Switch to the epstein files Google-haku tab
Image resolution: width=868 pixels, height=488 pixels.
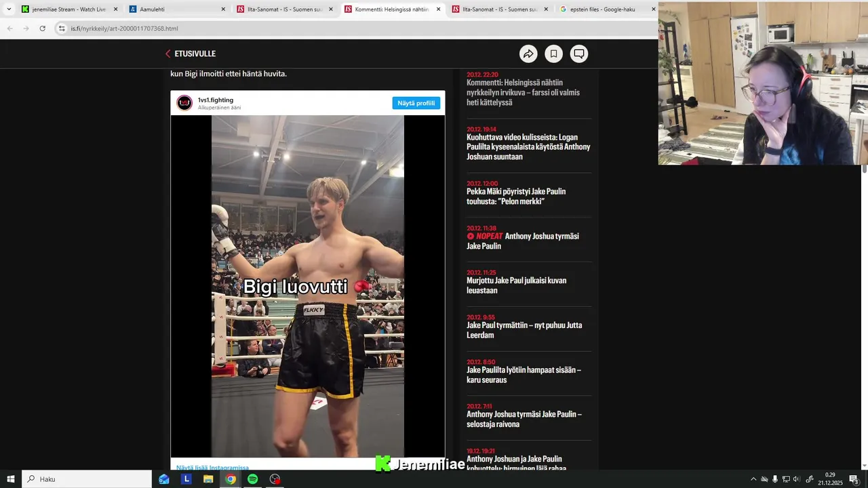point(607,9)
